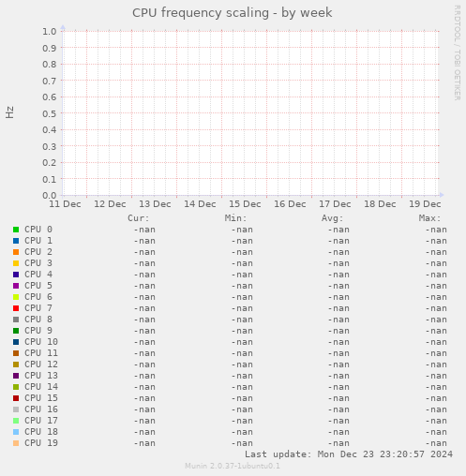Image resolution: width=466 pixels, height=476 pixels.
Task: Click the 'Munin 2.0.37-1ubuntu0.1' version footer
Action: coord(233,466)
